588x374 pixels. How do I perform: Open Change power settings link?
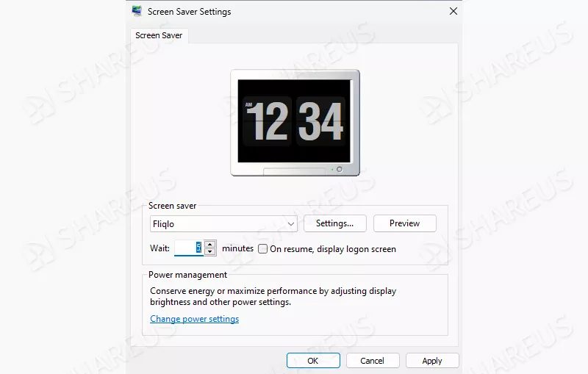click(194, 319)
